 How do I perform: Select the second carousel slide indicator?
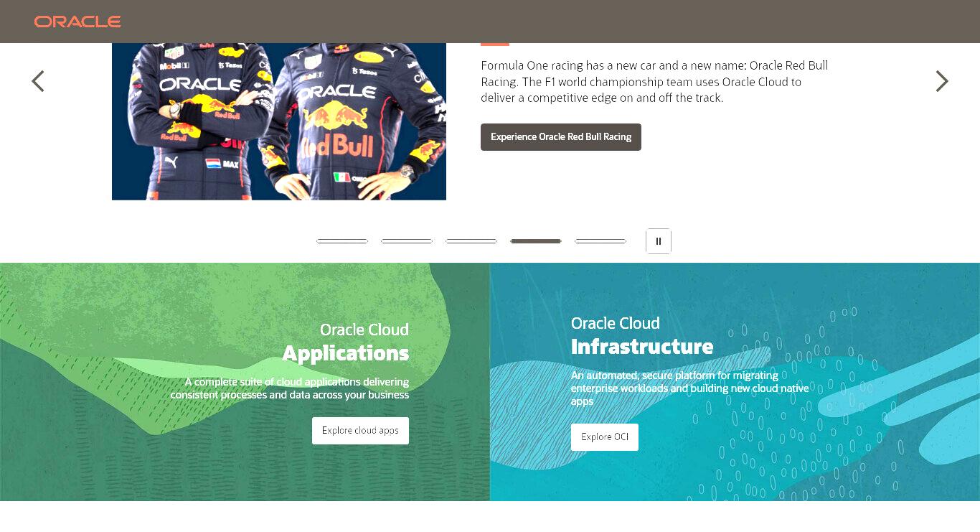coord(407,241)
